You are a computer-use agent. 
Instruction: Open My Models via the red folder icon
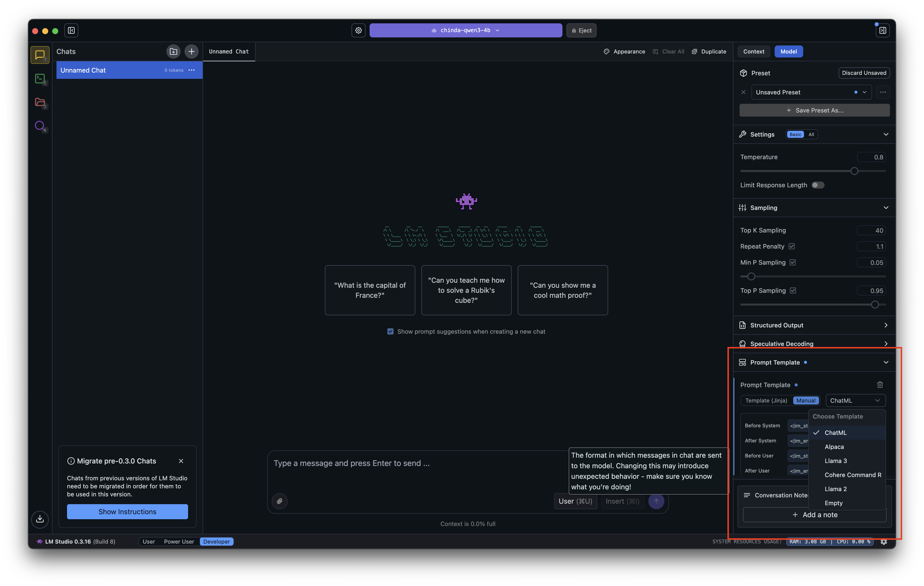(x=40, y=102)
